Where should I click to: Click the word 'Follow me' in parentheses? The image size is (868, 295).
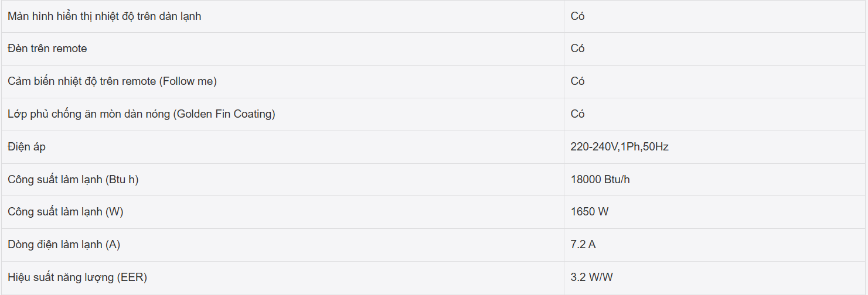[x=188, y=81]
